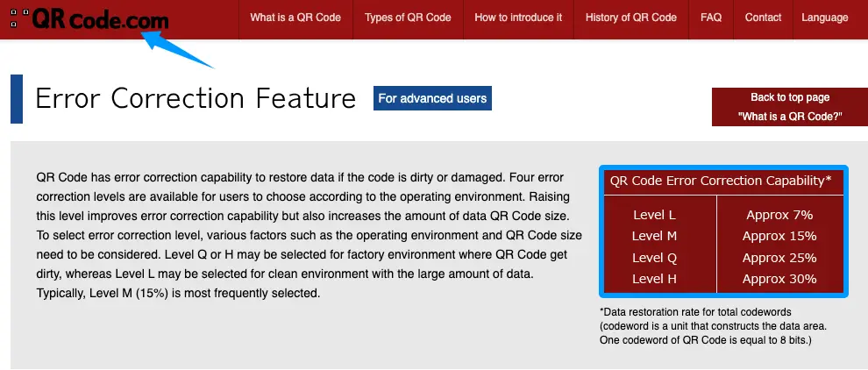
Task: Click the sentence about Level M (15%)
Action: tap(178, 293)
